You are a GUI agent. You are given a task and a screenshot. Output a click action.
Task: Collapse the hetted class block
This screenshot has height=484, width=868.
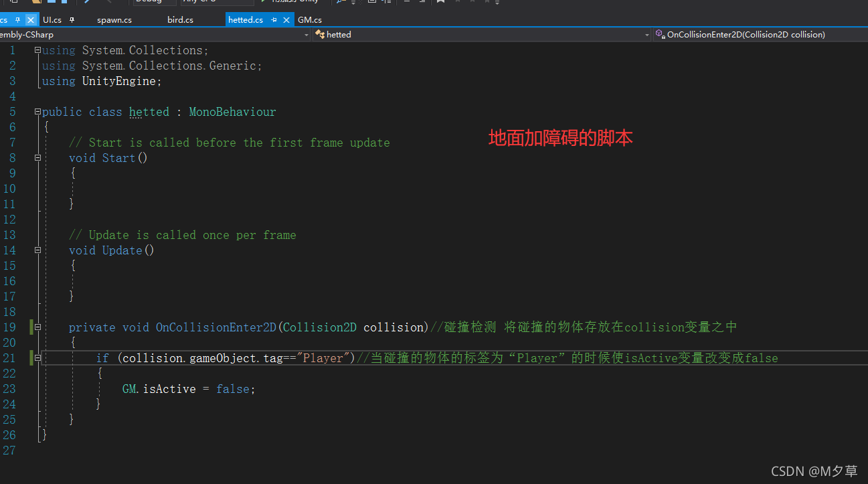[x=37, y=112]
